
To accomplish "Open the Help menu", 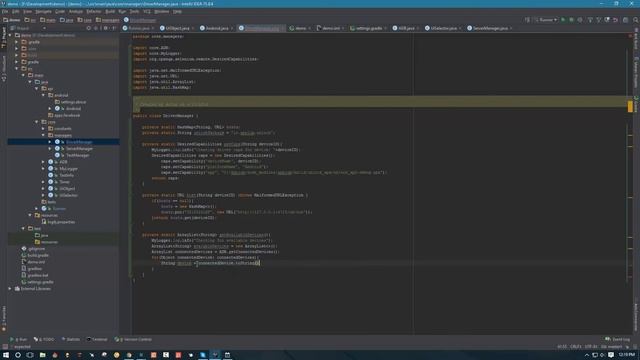I will tap(177, 11).
